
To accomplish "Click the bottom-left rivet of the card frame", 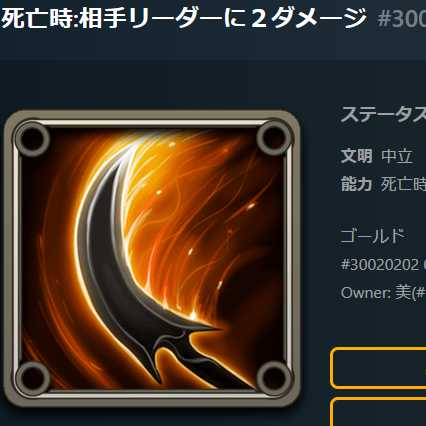I will (33, 379).
